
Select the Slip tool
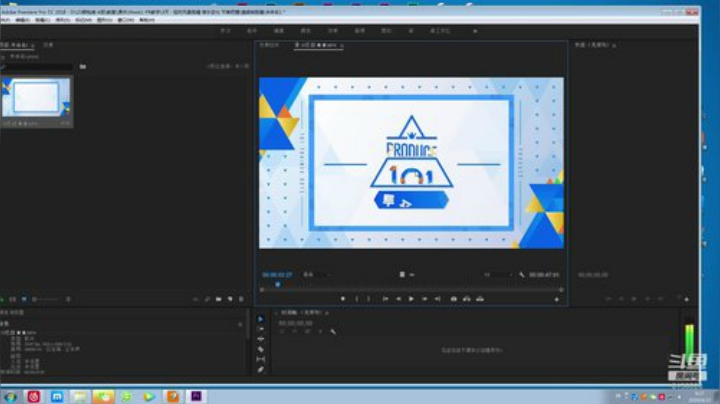(261, 359)
